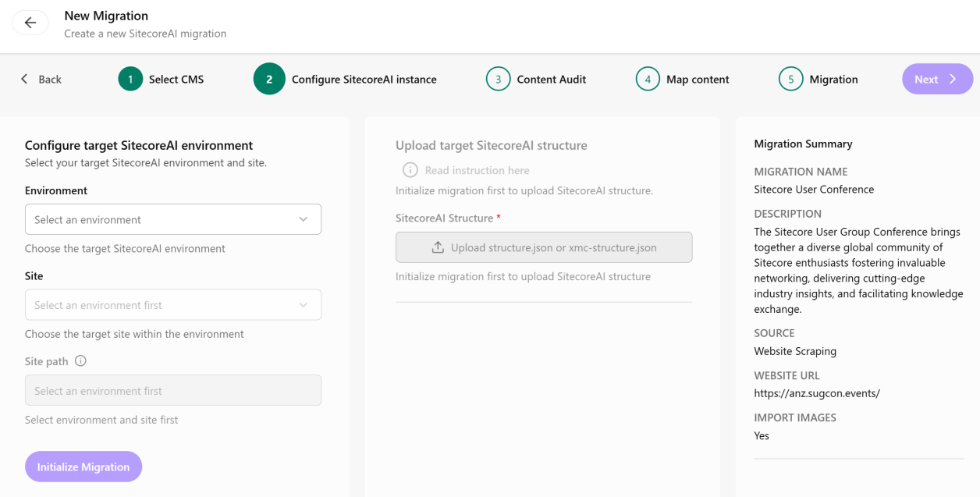Click the round back arrow icon beside New Migration
The image size is (980, 497).
30,23
